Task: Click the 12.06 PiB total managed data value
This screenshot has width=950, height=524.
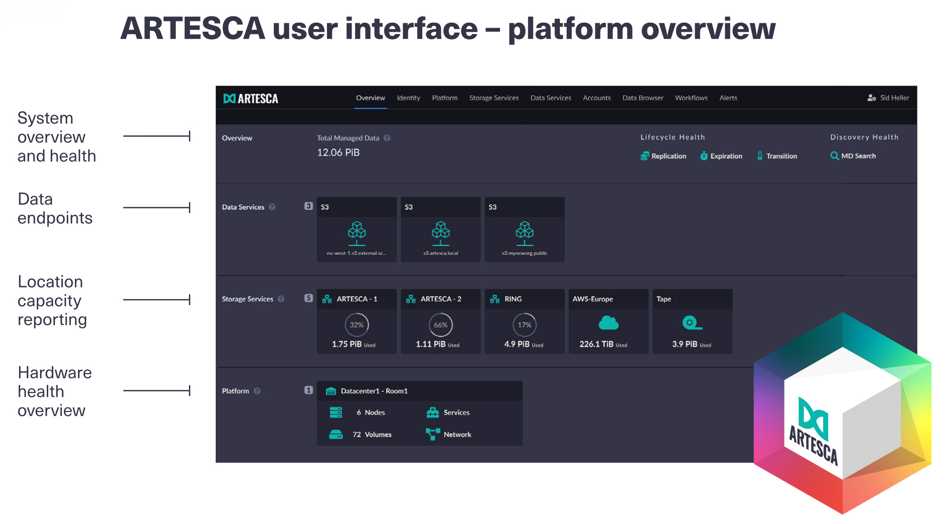Action: [x=338, y=153]
